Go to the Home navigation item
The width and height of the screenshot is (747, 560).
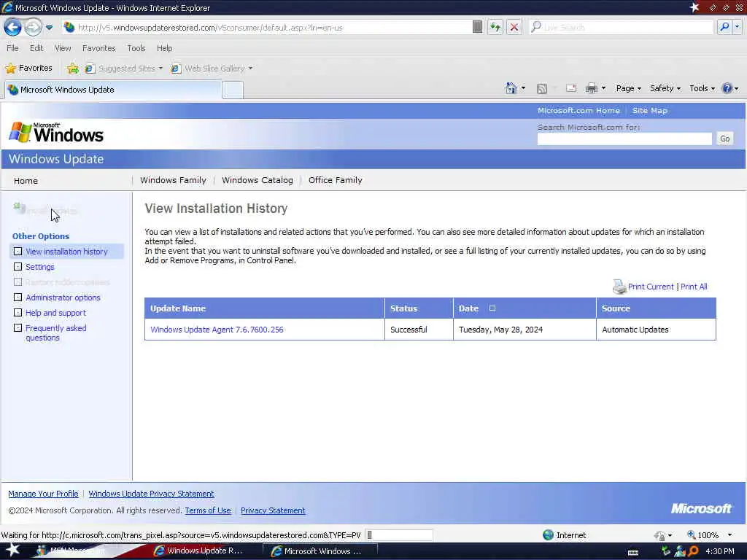pyautogui.click(x=26, y=181)
